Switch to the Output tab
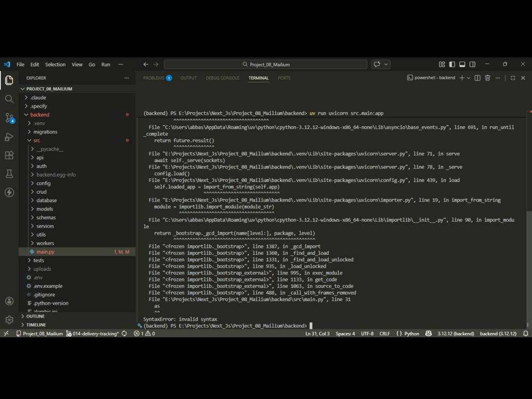Viewport: 532px width, 399px height. pos(189,78)
